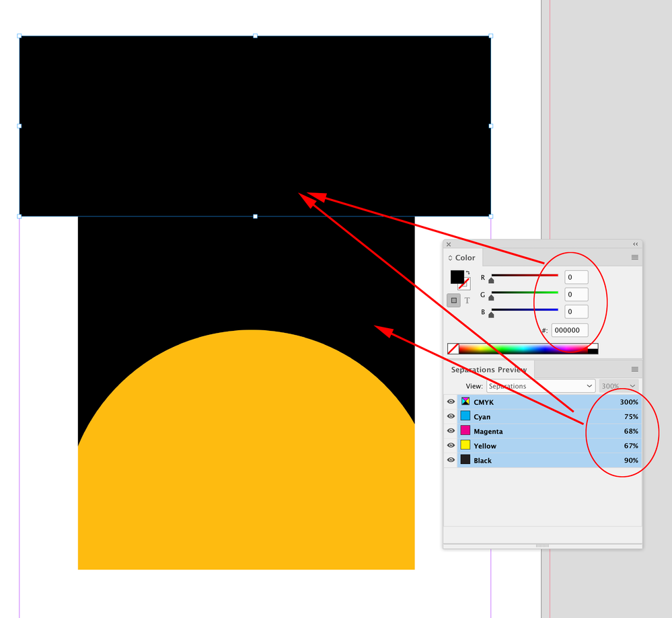The width and height of the screenshot is (672, 618).
Task: Hide the Magenta separation plate
Action: (x=450, y=431)
